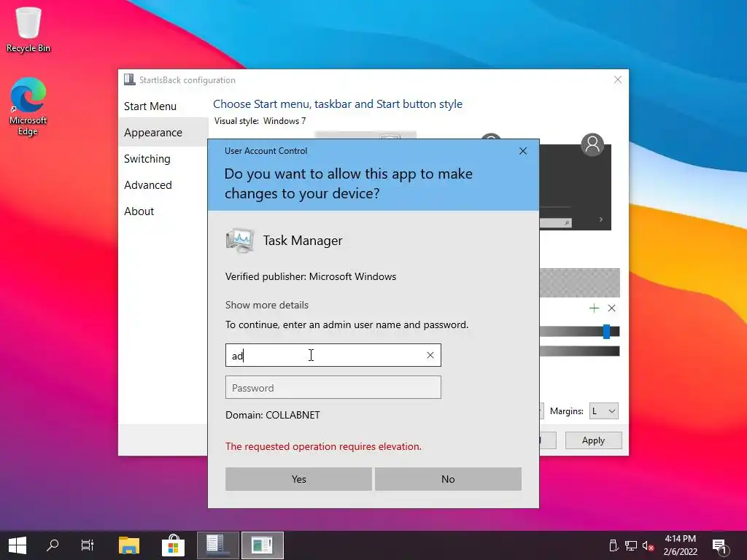This screenshot has width=747, height=560.
Task: Click the Task Manager app icon in UAC
Action: [x=239, y=241]
